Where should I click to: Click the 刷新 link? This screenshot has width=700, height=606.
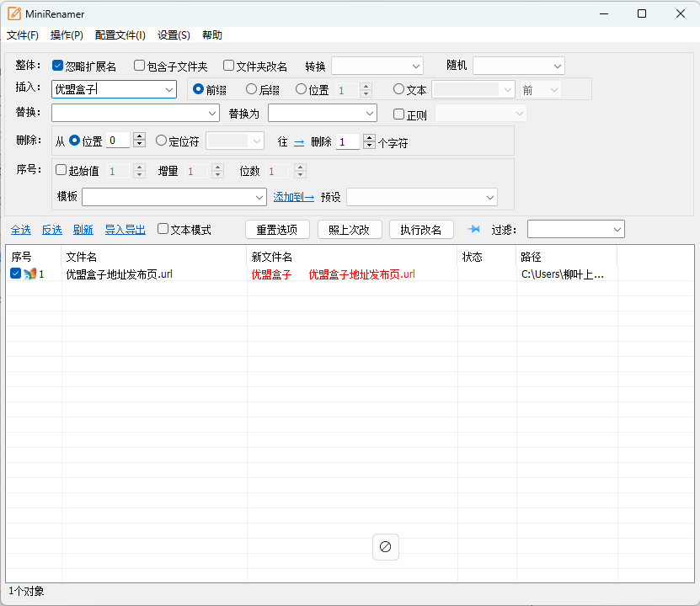coord(83,230)
